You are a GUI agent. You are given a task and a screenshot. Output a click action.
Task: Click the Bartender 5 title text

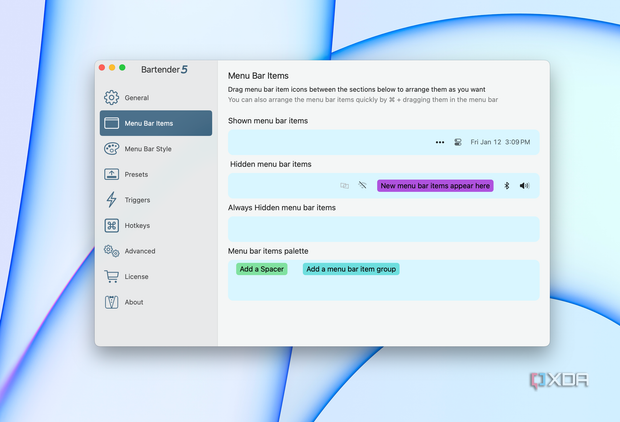click(164, 70)
